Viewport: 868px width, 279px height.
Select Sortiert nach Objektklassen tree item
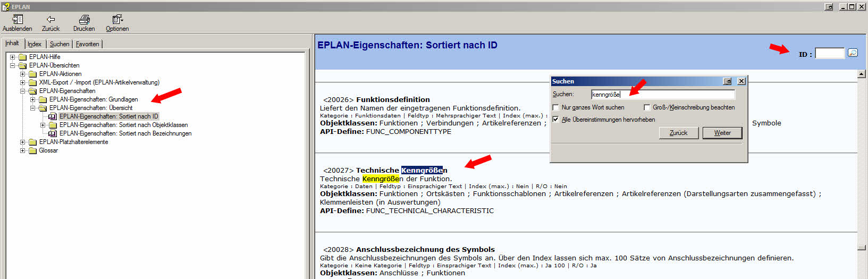click(x=123, y=125)
